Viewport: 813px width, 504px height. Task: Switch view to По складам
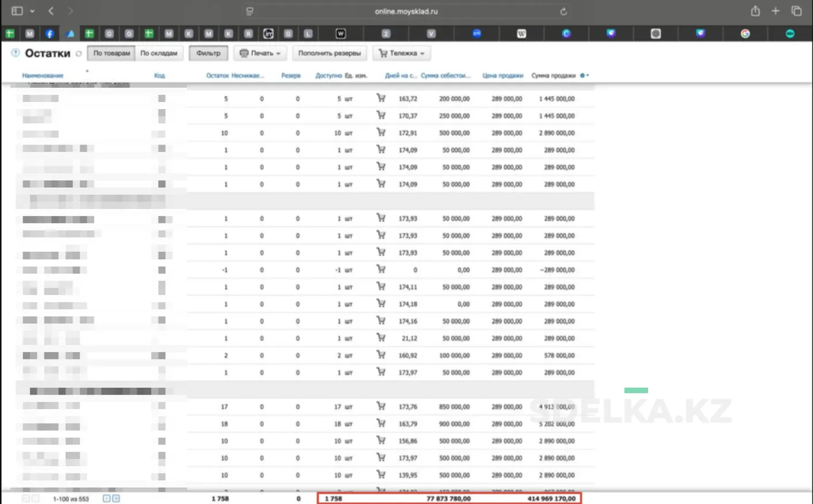(159, 53)
